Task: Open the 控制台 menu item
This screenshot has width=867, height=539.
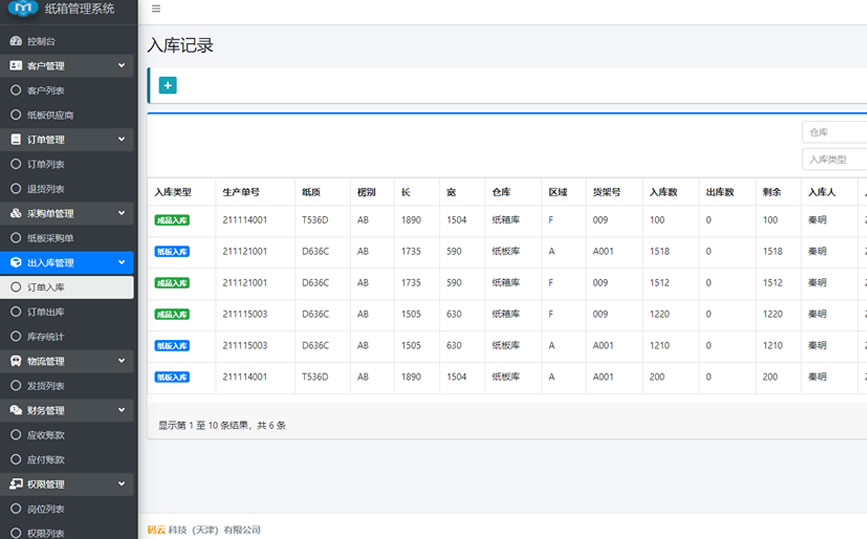Action: 67,41
